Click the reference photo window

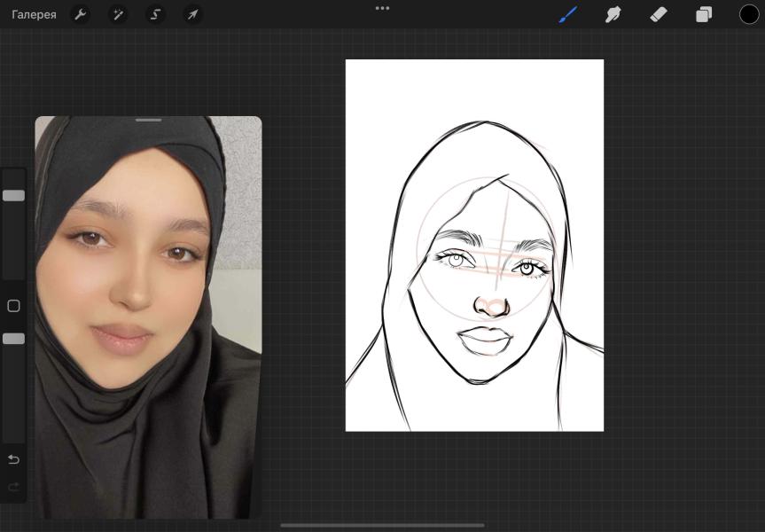pos(148,317)
